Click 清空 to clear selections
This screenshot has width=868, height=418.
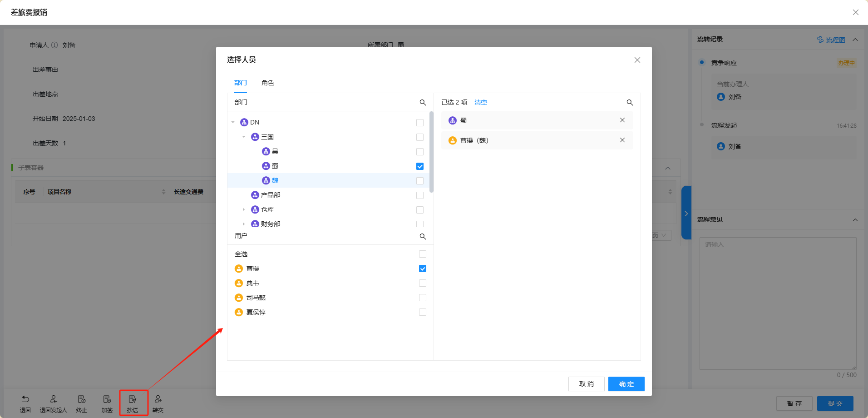(x=480, y=103)
